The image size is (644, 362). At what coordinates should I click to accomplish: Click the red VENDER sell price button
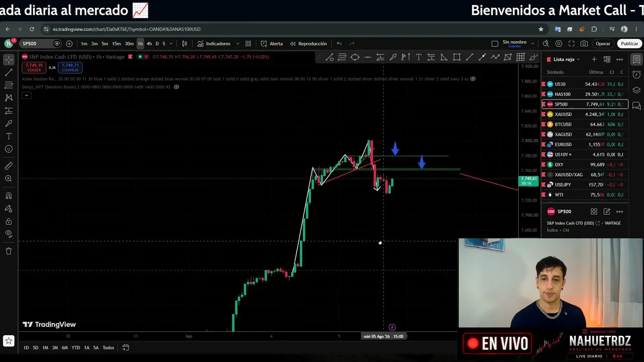(x=34, y=67)
